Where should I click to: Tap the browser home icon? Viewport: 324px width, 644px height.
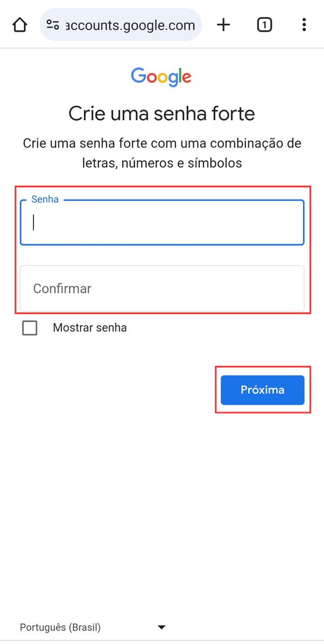[x=19, y=25]
